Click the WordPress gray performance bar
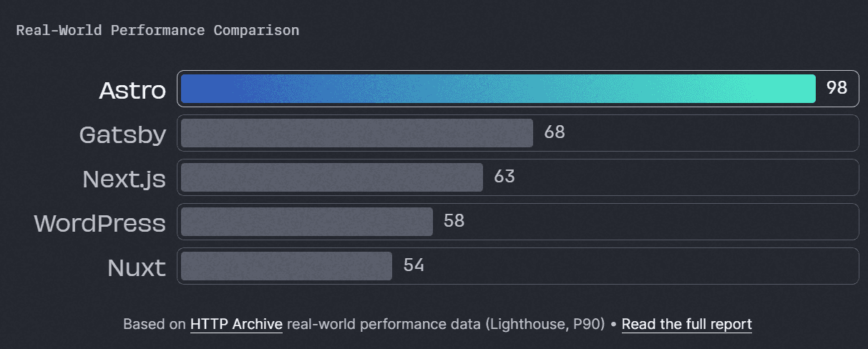The width and height of the screenshot is (868, 349). tap(306, 222)
